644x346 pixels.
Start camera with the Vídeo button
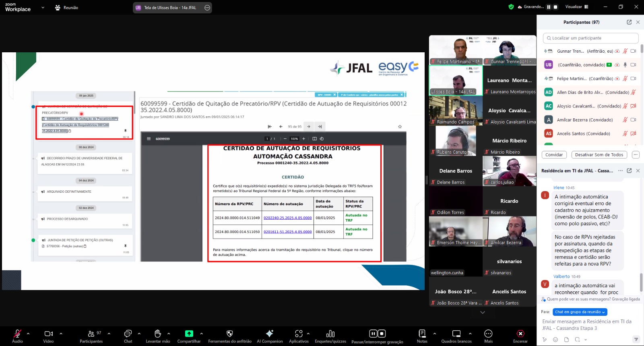(49, 336)
